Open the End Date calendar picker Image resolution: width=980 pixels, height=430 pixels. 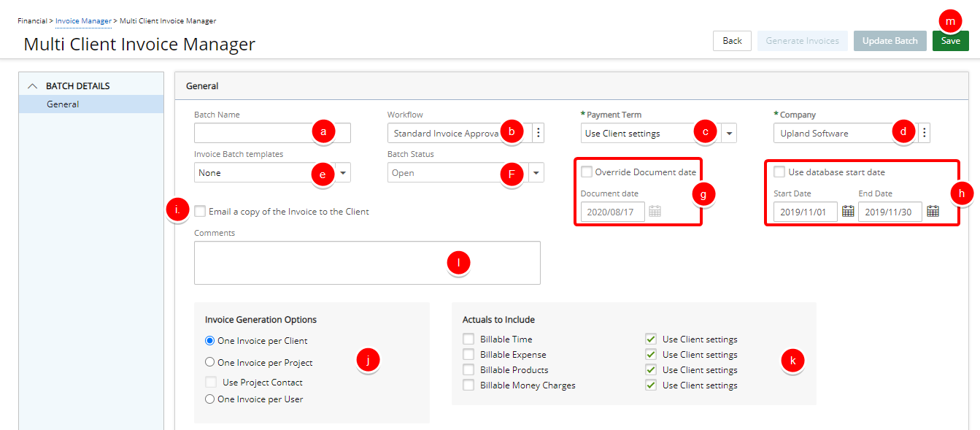933,211
